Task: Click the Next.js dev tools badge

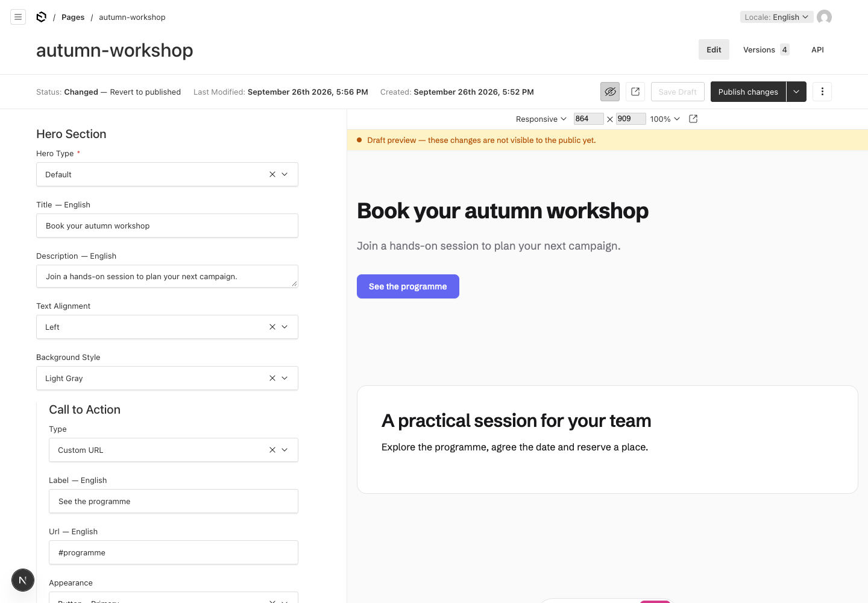Action: point(23,580)
